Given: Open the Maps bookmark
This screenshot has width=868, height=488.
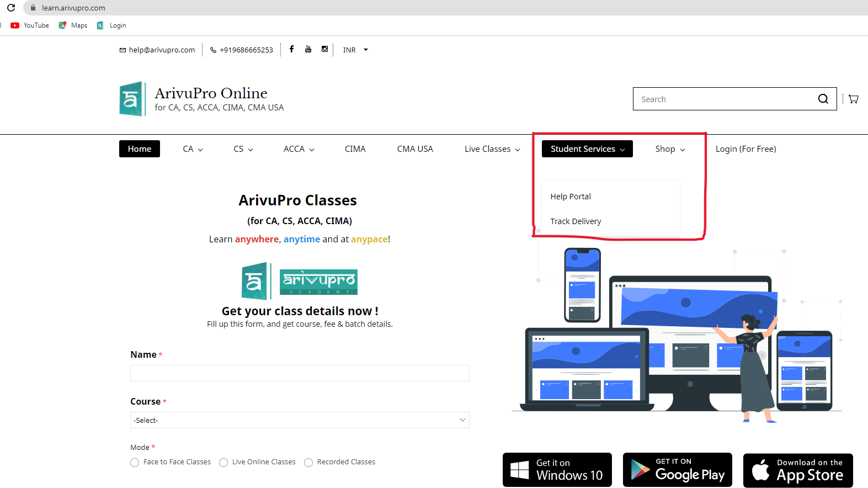Looking at the screenshot, I should pos(73,25).
